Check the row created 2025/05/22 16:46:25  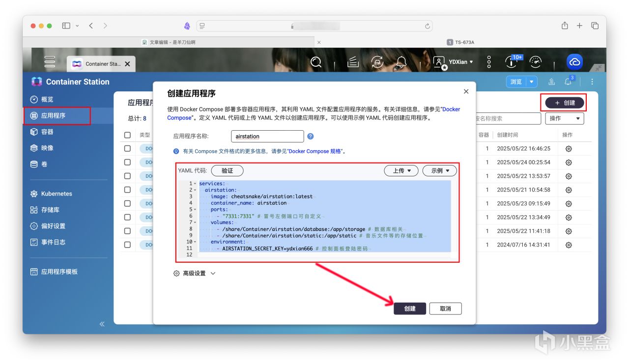(127, 148)
